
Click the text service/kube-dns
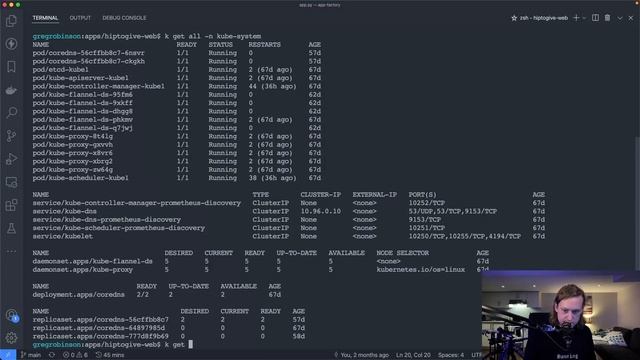[x=64, y=211]
